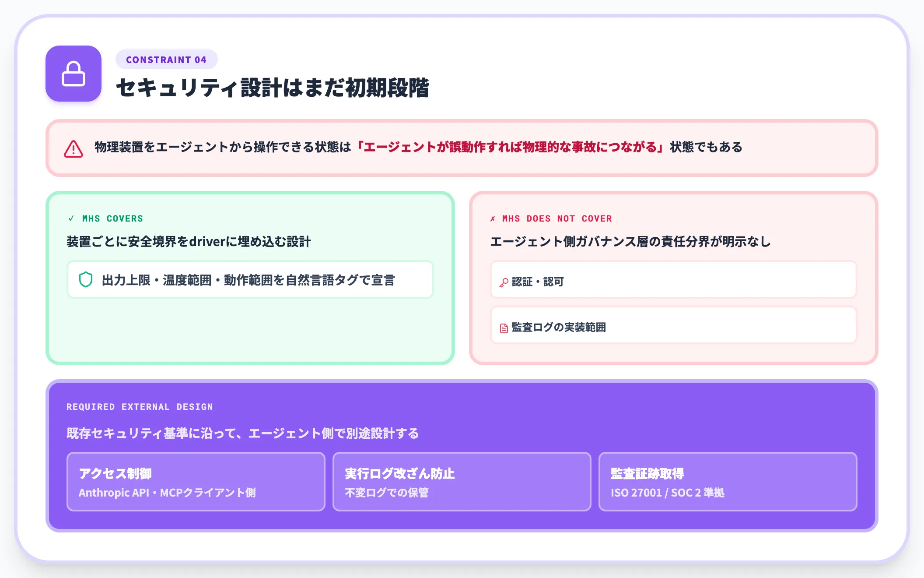Click the green shield icon

coord(86,279)
